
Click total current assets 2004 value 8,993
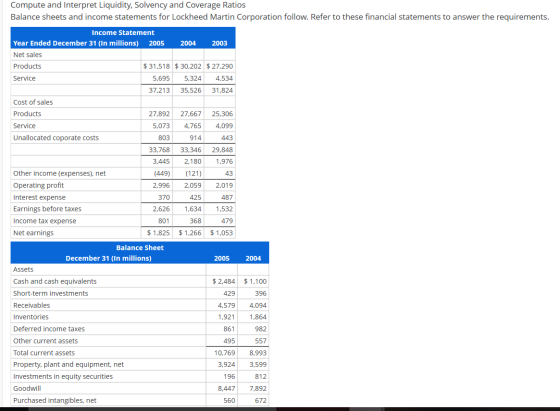(x=258, y=353)
